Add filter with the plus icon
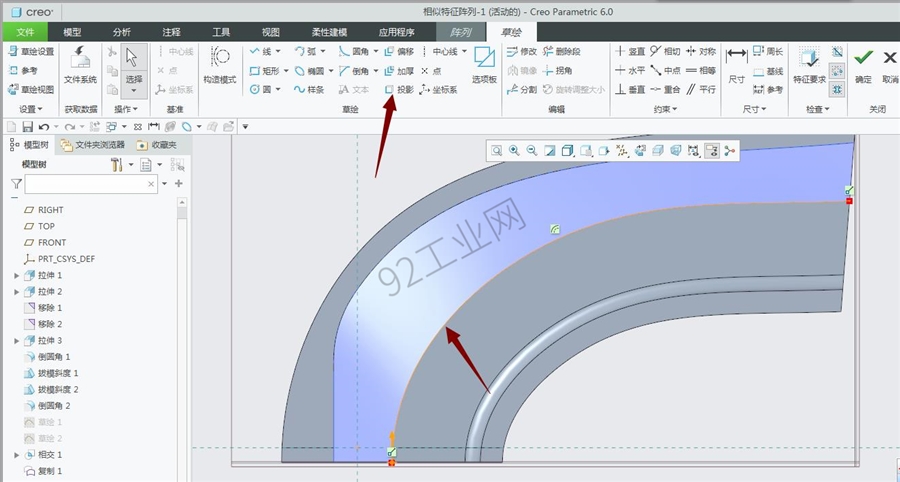Screen dimensions: 900x482 tap(179, 184)
